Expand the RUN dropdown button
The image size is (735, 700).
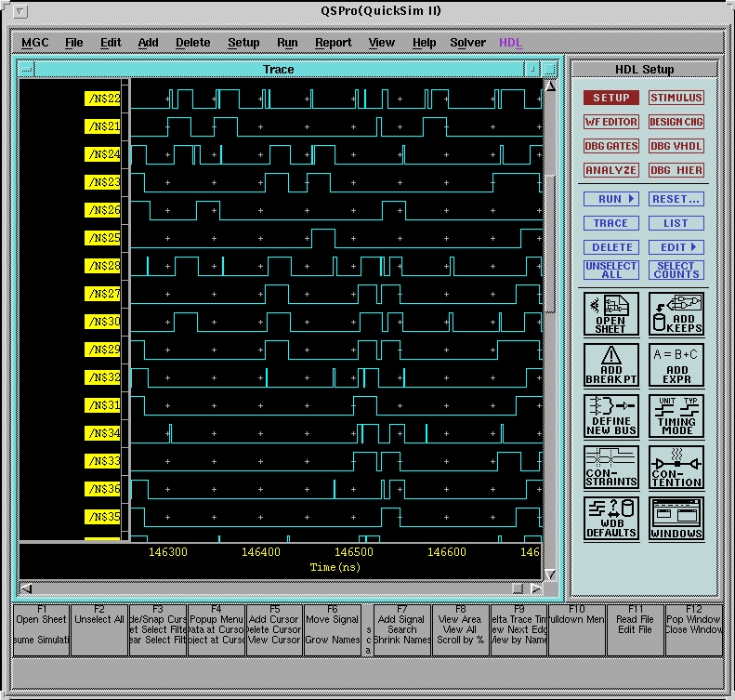pos(610,199)
